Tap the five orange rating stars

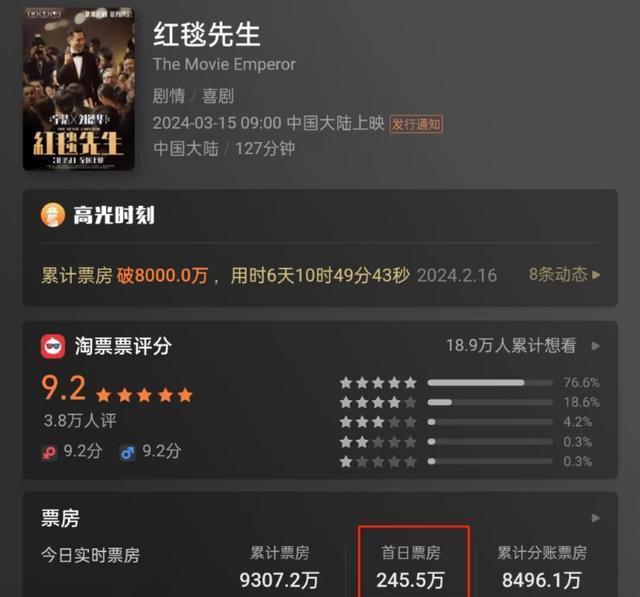coord(144,395)
